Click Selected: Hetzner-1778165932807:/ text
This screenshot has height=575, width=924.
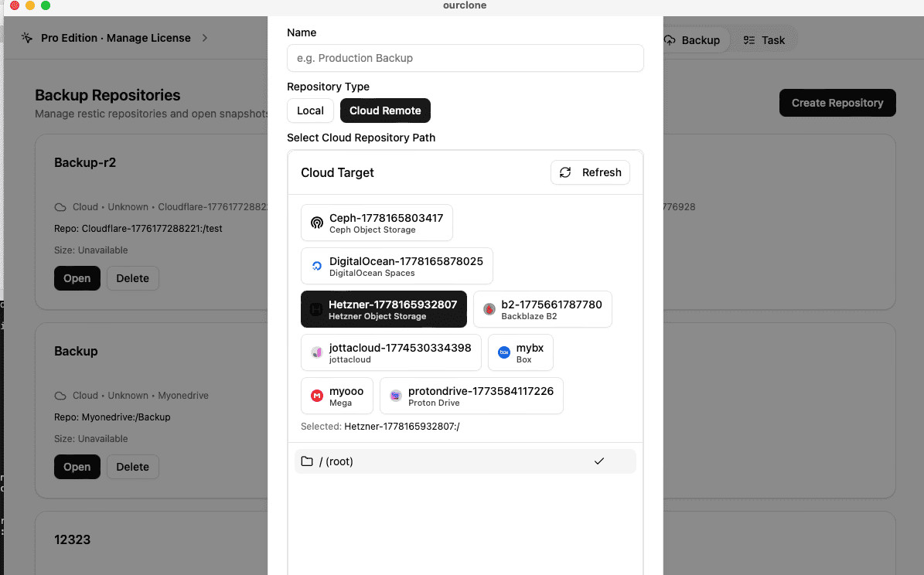click(x=380, y=427)
